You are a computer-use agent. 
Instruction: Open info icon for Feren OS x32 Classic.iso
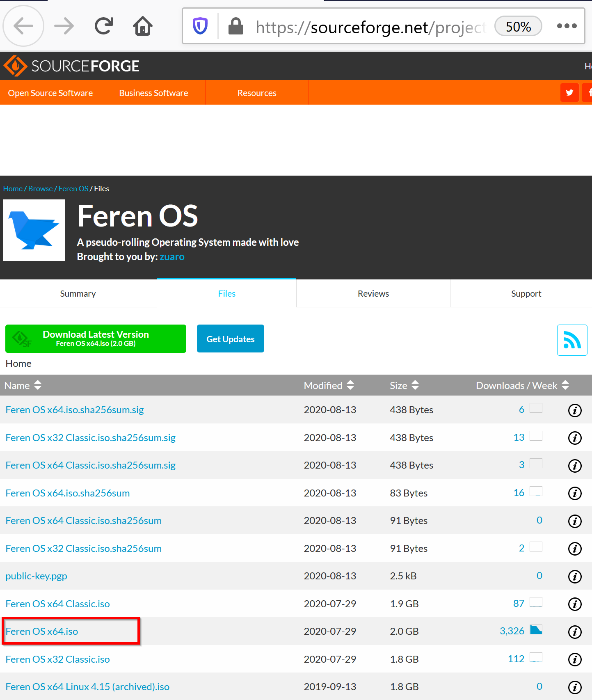pyautogui.click(x=575, y=659)
